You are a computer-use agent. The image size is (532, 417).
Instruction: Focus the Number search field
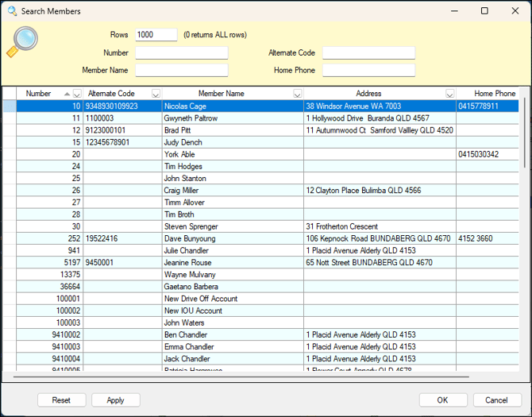(182, 53)
